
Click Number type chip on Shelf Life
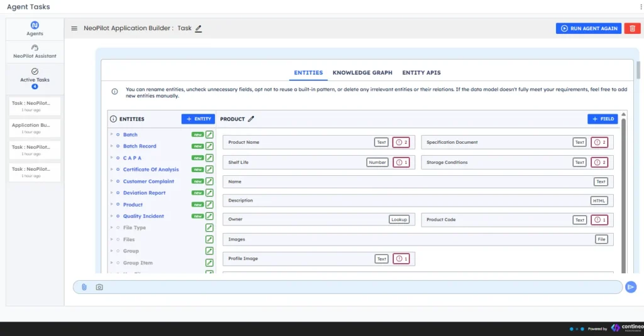pyautogui.click(x=377, y=163)
